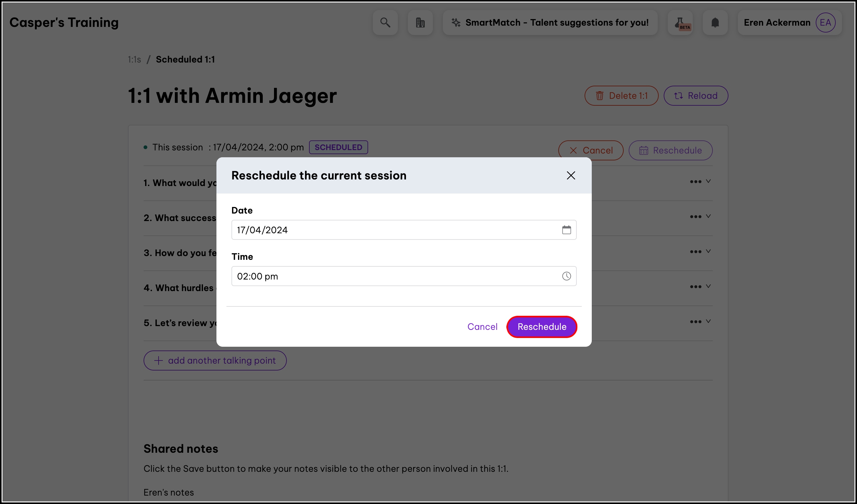Expand talking point 5 chevron
Viewport: 857px width, 504px height.
pos(708,321)
